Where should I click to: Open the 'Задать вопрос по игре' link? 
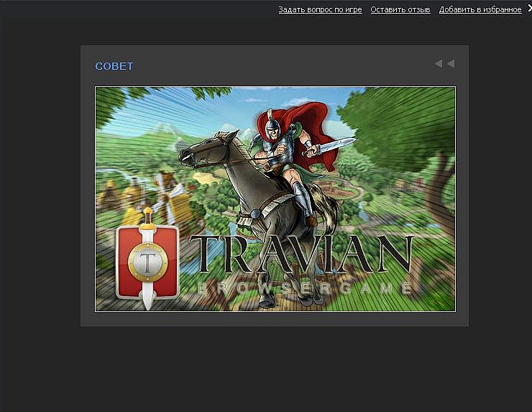320,9
